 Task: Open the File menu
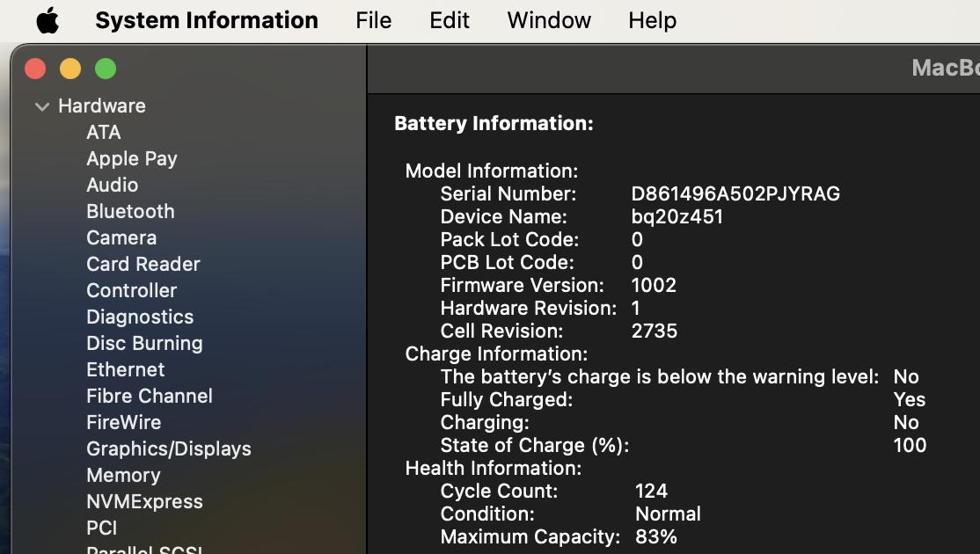373,20
